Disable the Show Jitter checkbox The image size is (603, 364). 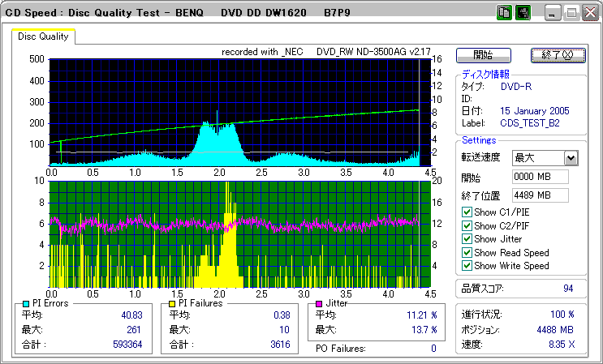coord(466,239)
